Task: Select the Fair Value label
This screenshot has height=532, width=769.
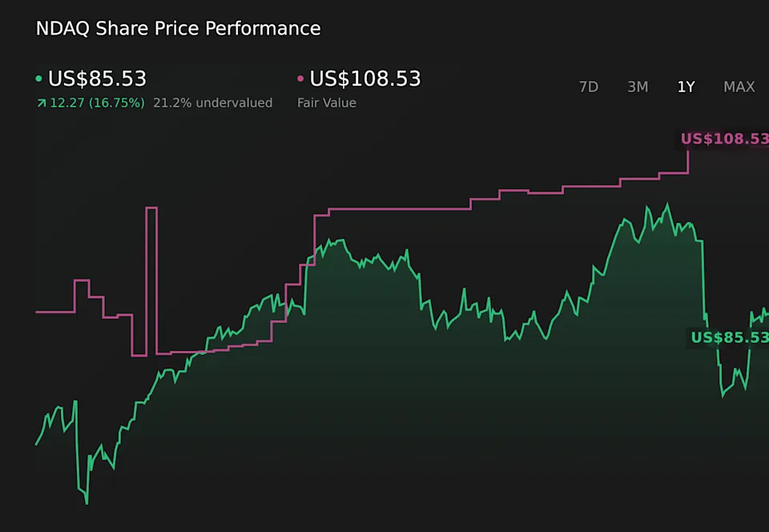Action: 327,103
